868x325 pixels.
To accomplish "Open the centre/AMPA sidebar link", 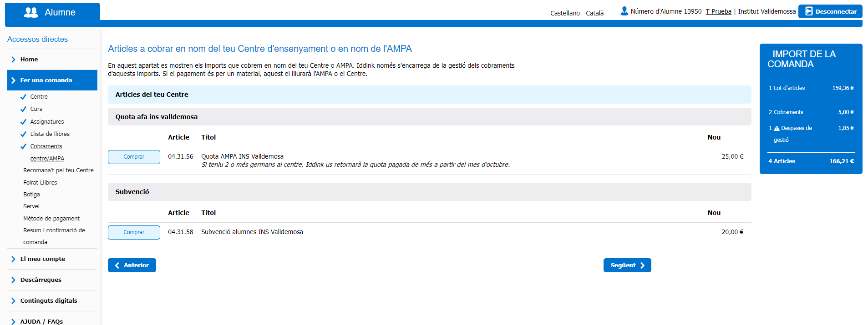I will click(47, 159).
